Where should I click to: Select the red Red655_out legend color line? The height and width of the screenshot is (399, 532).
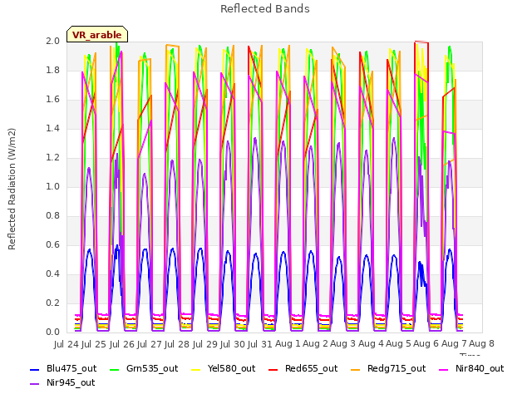click(x=273, y=370)
